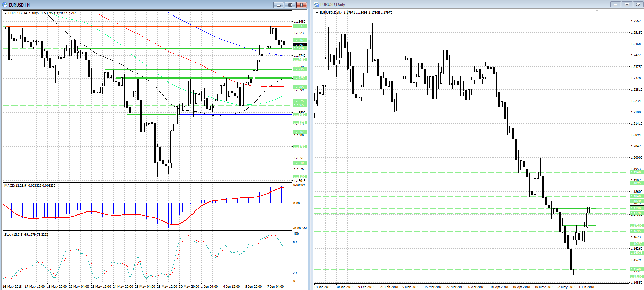
Task: Close the EURUSD,H4 chart window
Action: point(301,5)
